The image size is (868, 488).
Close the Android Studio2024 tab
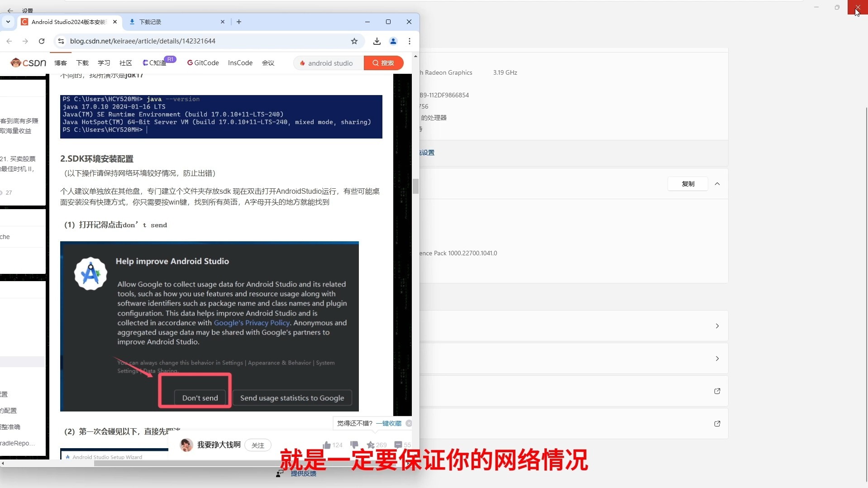pyautogui.click(x=115, y=22)
